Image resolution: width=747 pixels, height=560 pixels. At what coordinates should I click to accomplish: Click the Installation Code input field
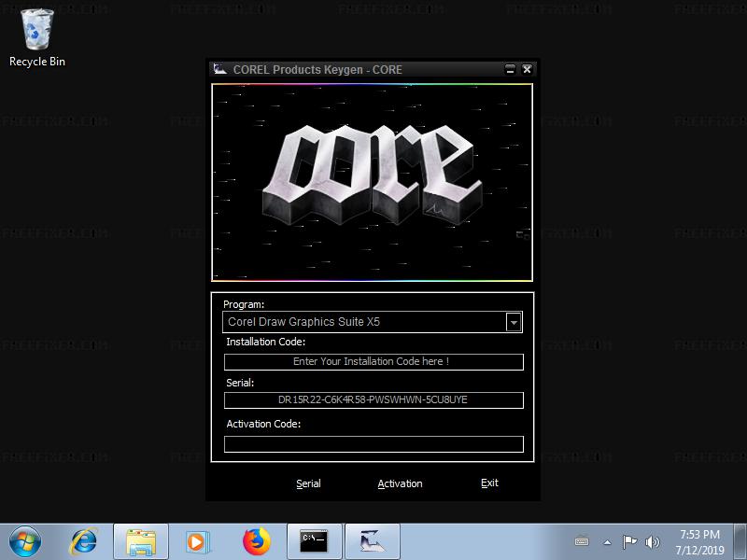click(x=373, y=361)
